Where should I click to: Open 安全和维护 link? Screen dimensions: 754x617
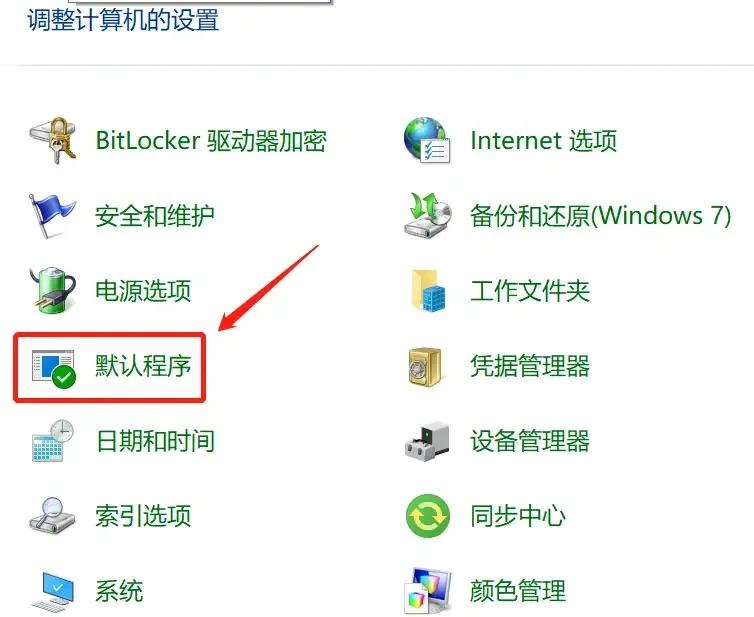[x=155, y=215]
